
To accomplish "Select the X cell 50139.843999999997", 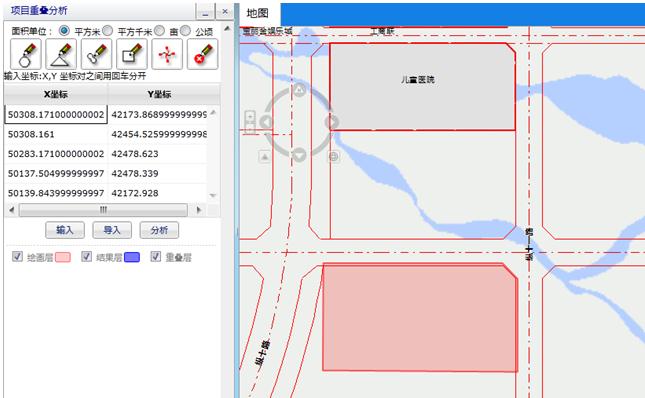I will click(x=56, y=193).
